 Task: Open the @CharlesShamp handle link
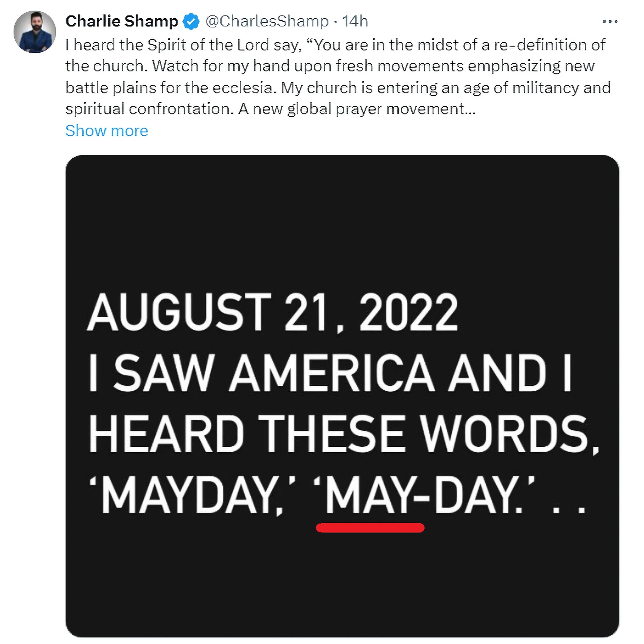[267, 21]
